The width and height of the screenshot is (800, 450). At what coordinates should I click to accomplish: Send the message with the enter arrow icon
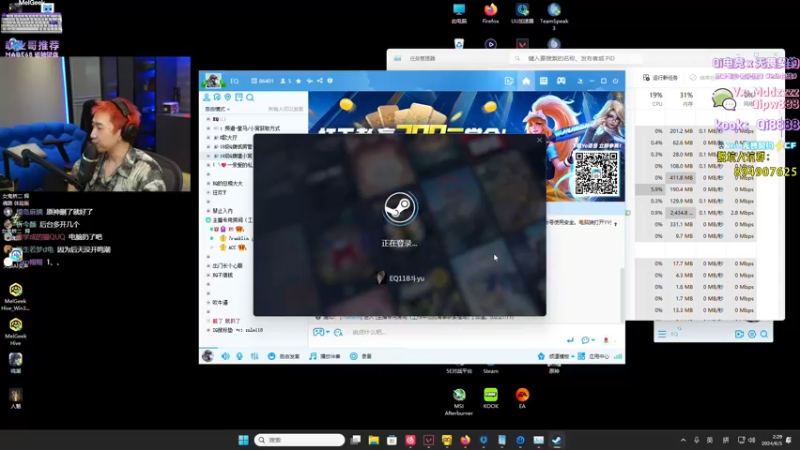click(x=570, y=340)
